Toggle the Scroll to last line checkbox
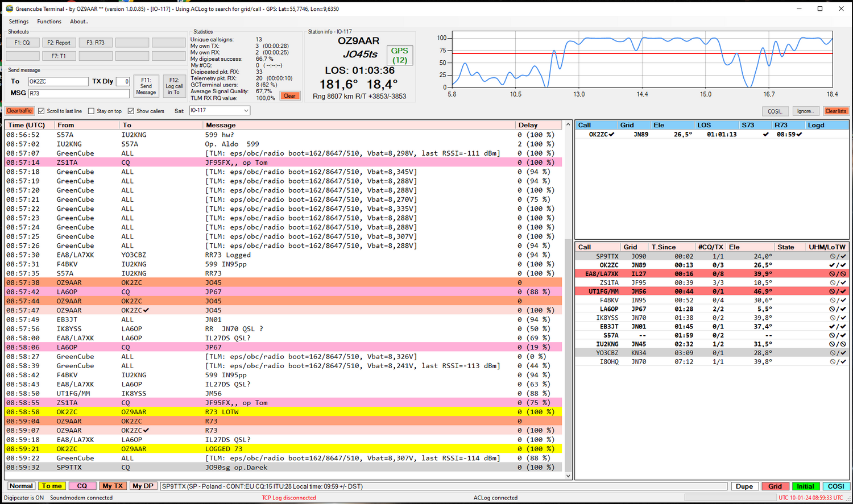The image size is (853, 504). (41, 111)
